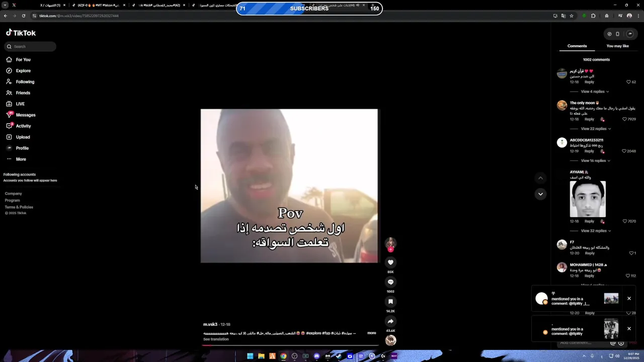Like MOHAMMED comment with 112 likes
Image resolution: width=644 pixels, height=362 pixels.
point(628,276)
